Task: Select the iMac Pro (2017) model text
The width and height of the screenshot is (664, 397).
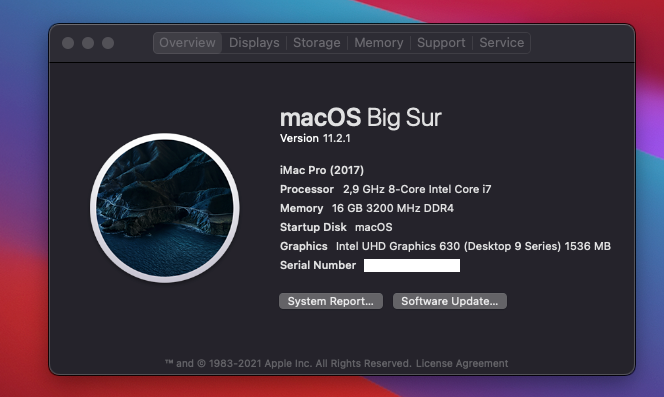Action: tap(322, 170)
